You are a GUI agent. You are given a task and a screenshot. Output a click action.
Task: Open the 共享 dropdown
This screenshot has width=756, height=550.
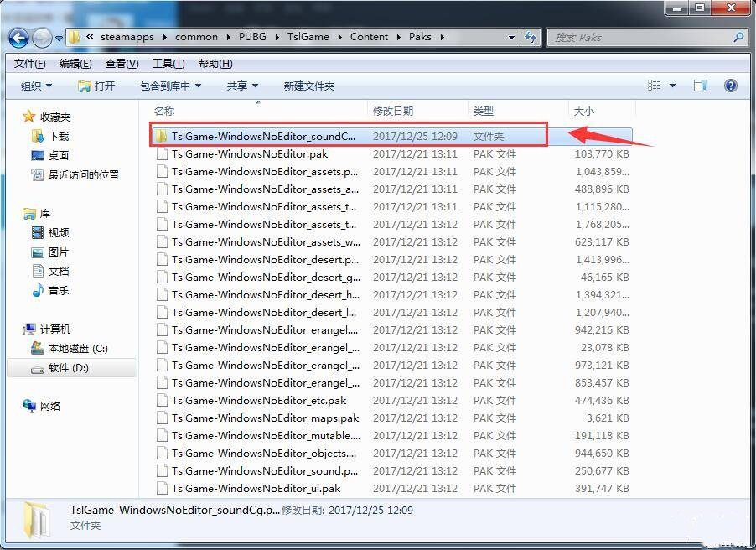coord(242,86)
